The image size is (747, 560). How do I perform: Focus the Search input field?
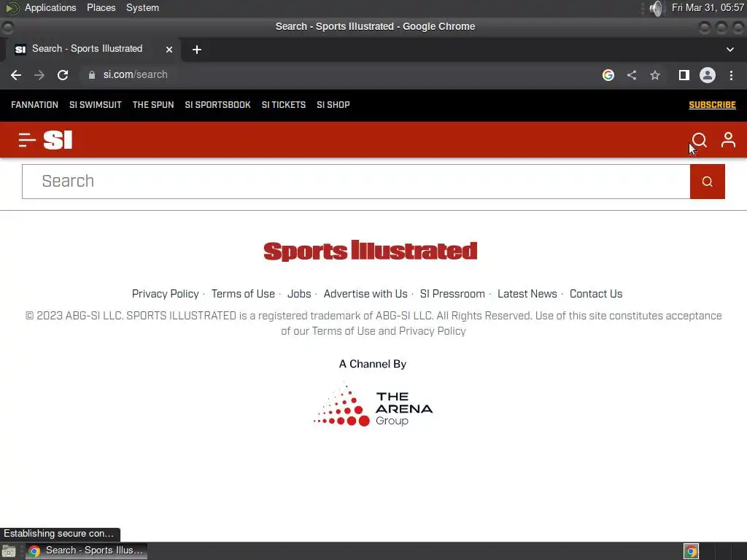click(356, 182)
